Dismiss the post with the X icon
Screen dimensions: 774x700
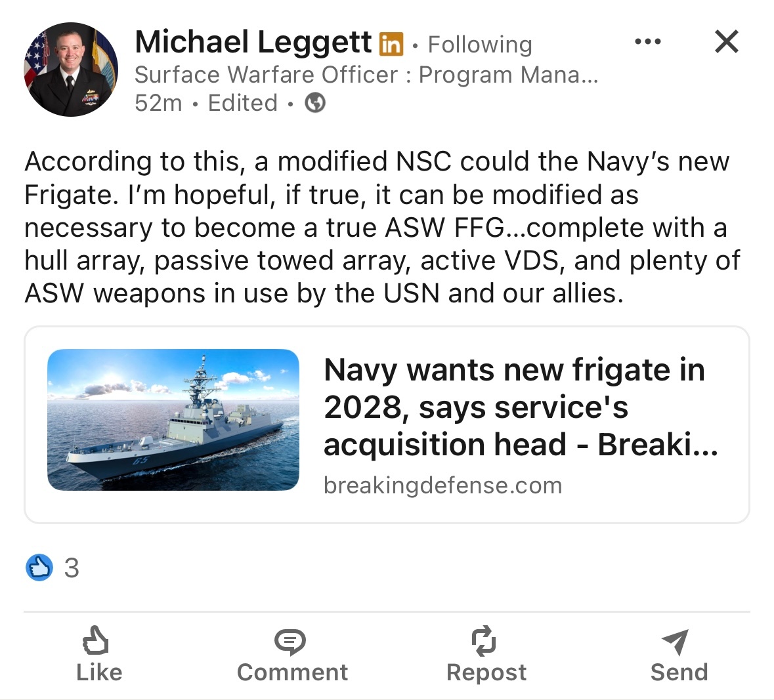pyautogui.click(x=726, y=42)
